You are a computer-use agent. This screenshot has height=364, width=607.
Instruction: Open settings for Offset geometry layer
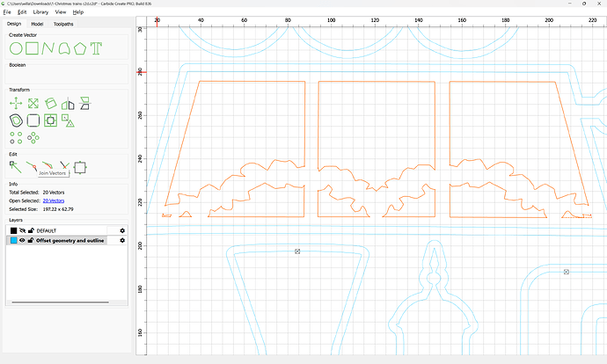pyautogui.click(x=122, y=240)
